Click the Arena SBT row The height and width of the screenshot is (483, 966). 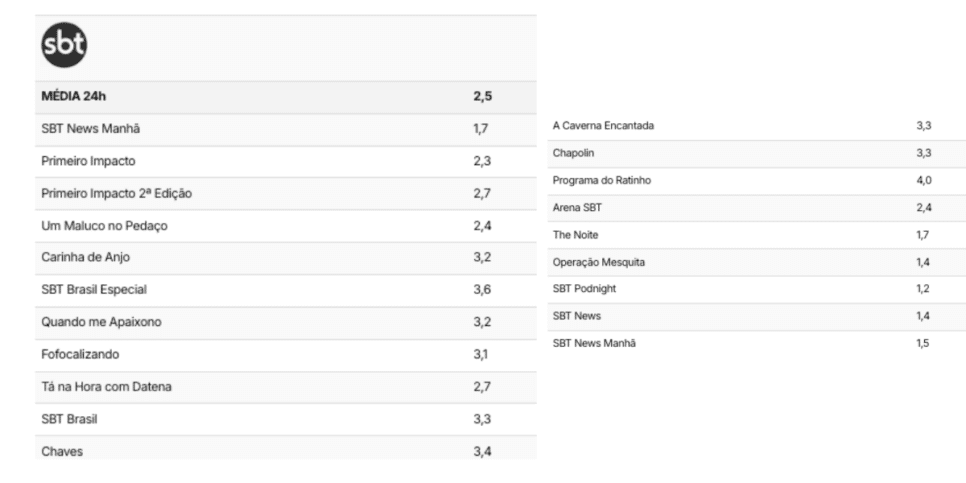click(757, 208)
